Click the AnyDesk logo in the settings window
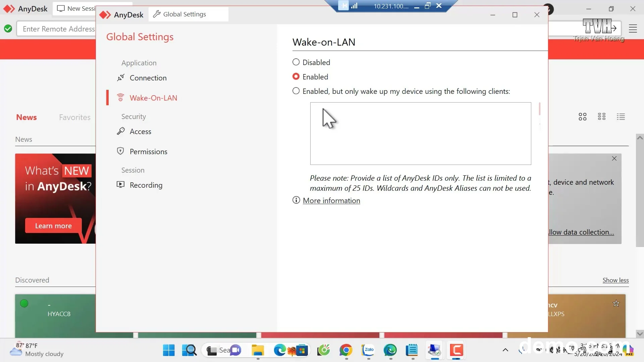 (122, 15)
